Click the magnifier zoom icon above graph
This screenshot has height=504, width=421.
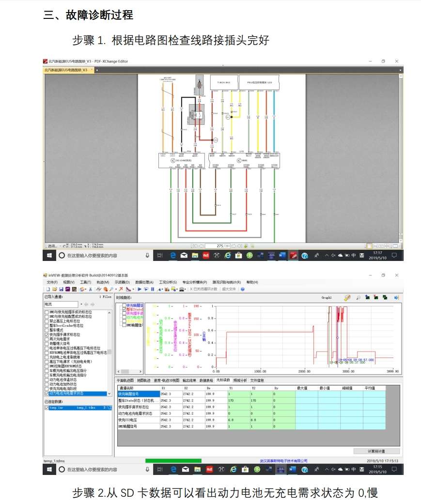359,298
